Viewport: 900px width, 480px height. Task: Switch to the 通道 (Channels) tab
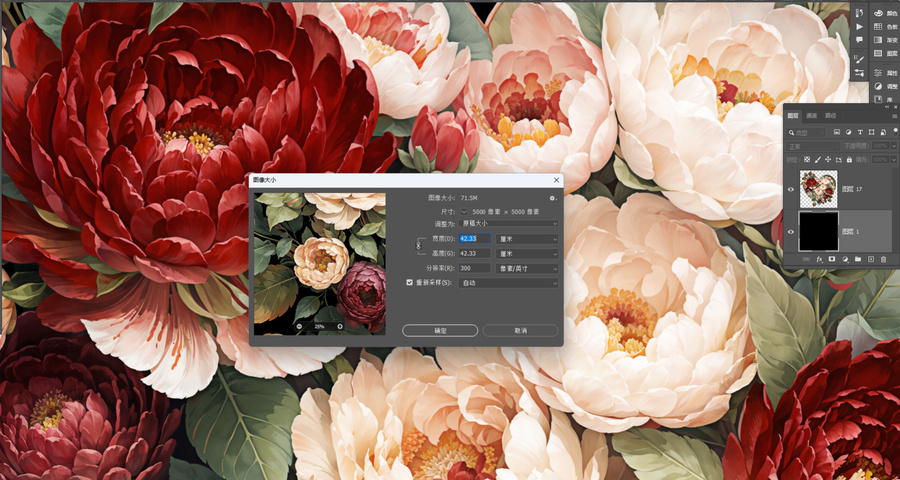tap(812, 115)
